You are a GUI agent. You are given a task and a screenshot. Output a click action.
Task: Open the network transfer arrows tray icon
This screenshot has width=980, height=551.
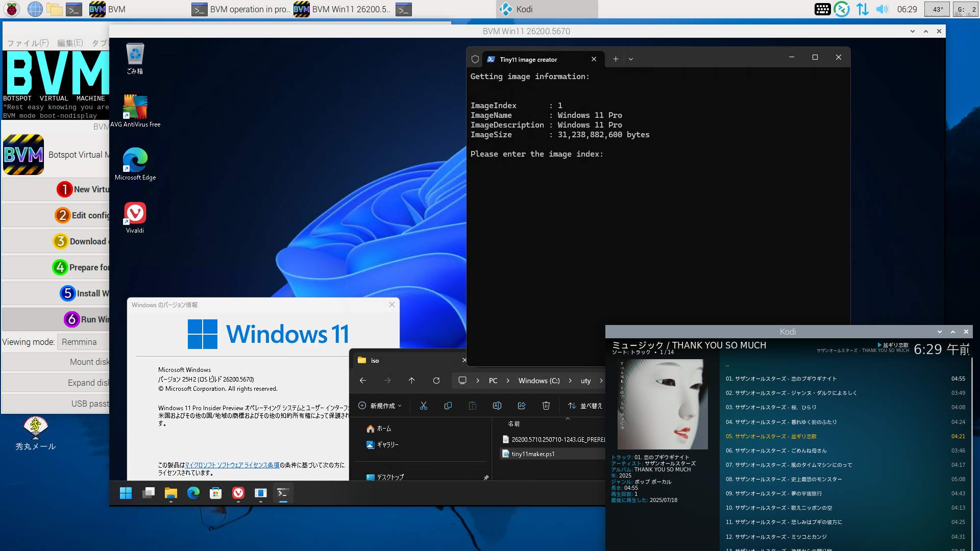(863, 9)
